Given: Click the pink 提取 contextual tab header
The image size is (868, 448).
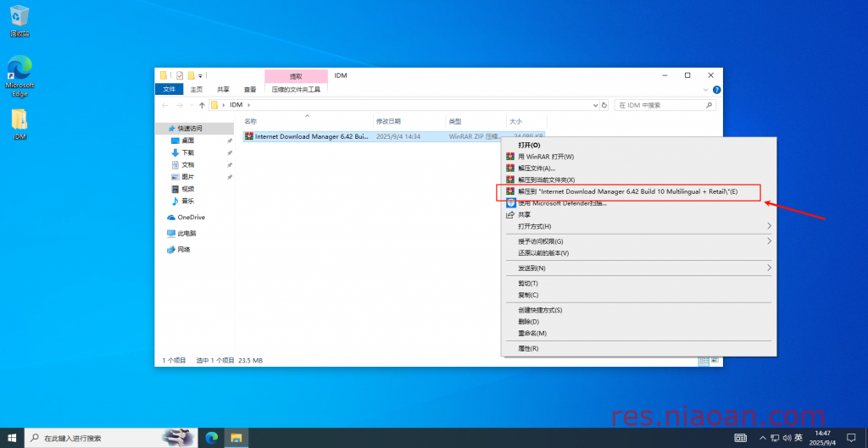Looking at the screenshot, I should tap(296, 75).
